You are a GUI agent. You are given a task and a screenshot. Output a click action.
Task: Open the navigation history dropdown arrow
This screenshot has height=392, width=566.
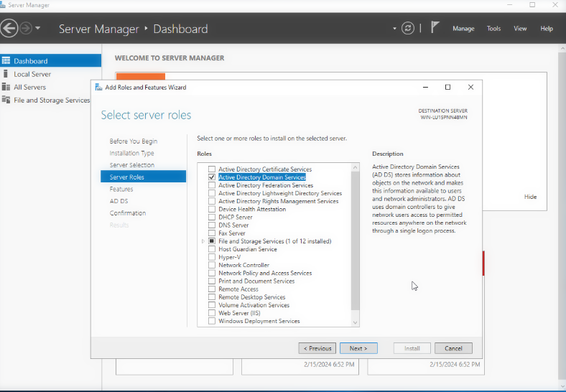pos(38,29)
